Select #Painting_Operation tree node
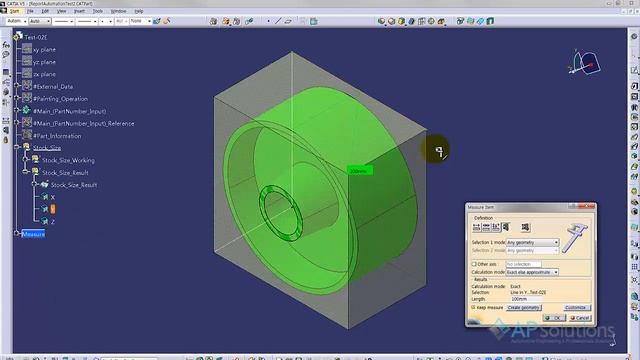The image size is (640, 360). [60, 99]
